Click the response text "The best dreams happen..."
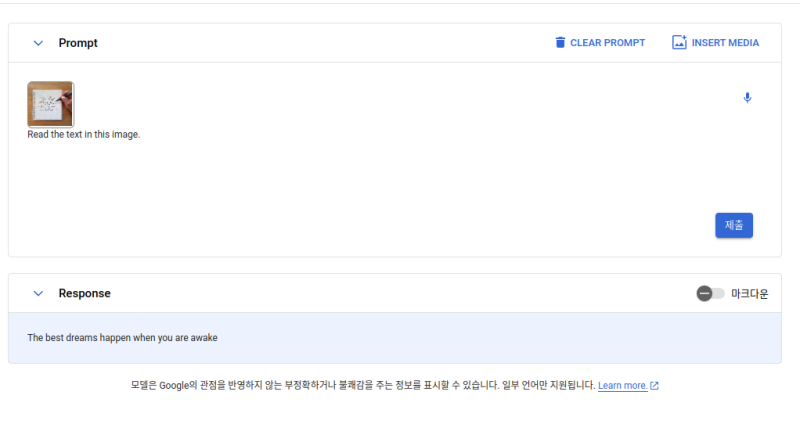The image size is (800, 424). (x=122, y=338)
